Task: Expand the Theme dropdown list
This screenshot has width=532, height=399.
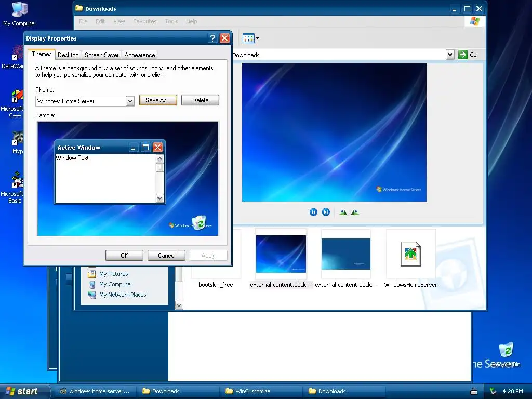Action: (130, 101)
